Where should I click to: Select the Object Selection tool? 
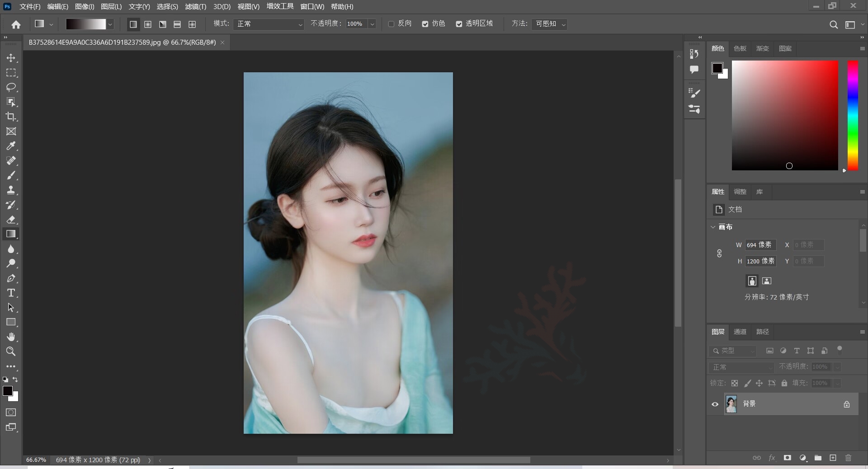pos(11,102)
